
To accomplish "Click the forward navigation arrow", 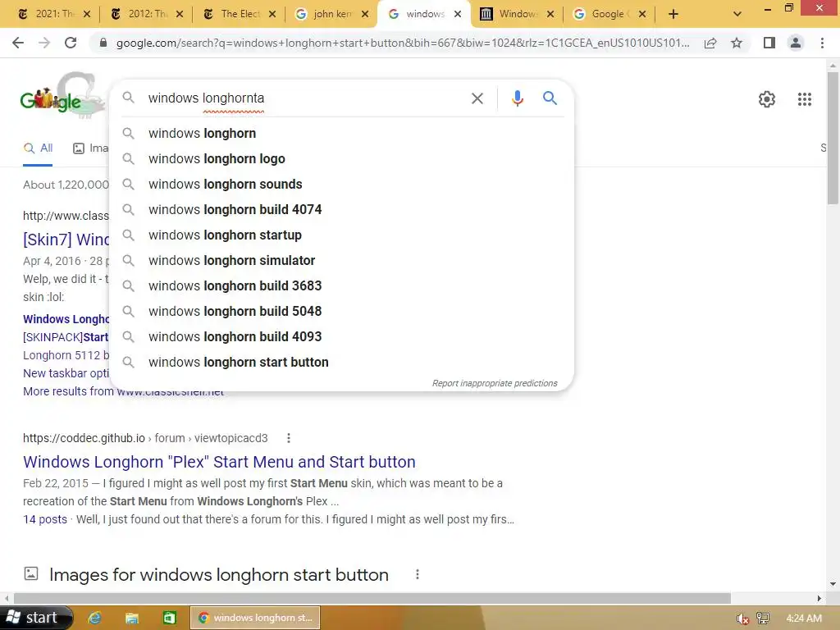I will tap(44, 43).
